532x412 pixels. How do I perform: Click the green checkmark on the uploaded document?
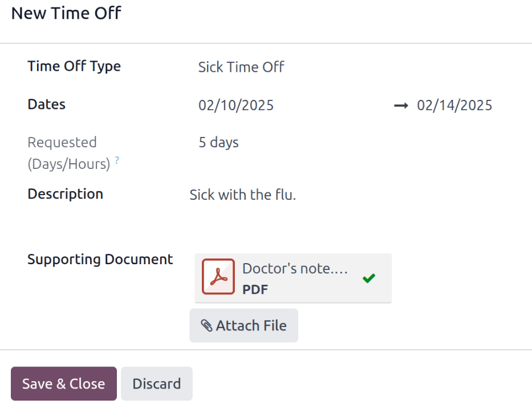pos(368,278)
